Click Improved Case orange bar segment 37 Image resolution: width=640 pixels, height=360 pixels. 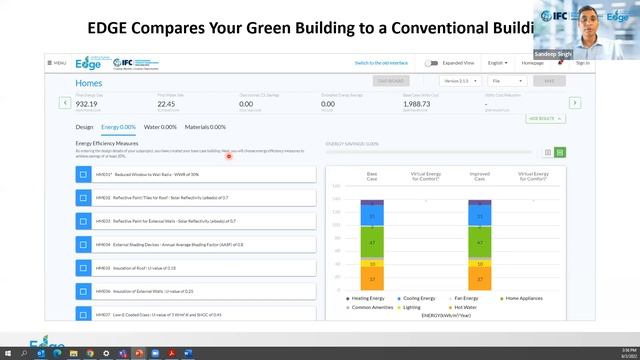tap(480, 279)
